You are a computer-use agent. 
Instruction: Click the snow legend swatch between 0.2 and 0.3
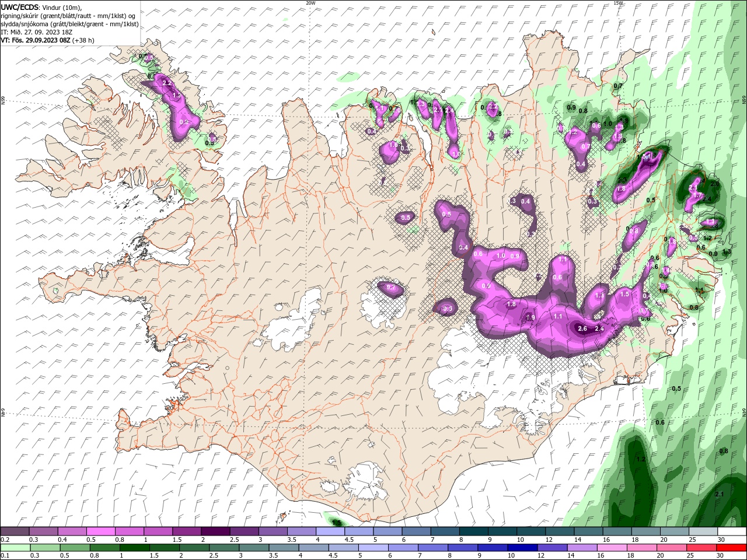15,531
